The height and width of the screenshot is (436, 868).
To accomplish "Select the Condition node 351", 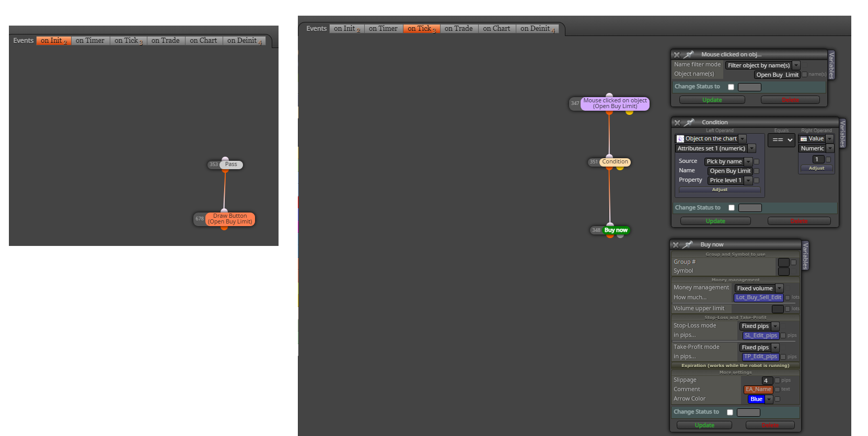I will pyautogui.click(x=615, y=162).
